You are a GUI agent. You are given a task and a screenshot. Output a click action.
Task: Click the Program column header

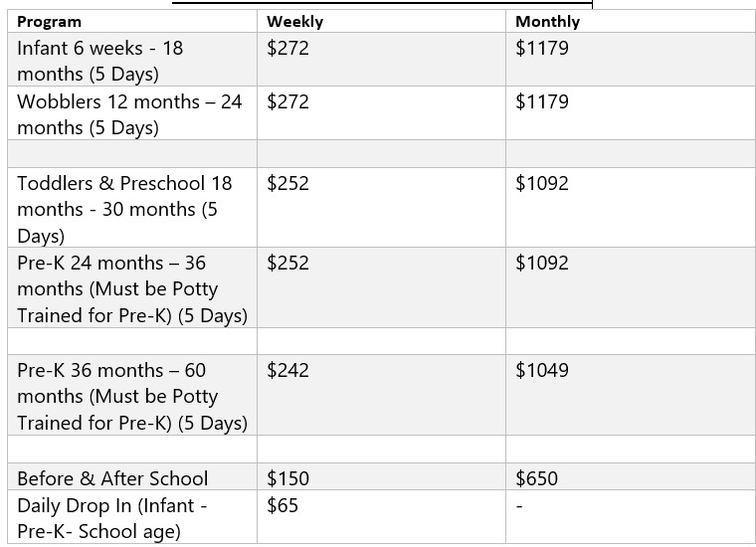click(49, 22)
